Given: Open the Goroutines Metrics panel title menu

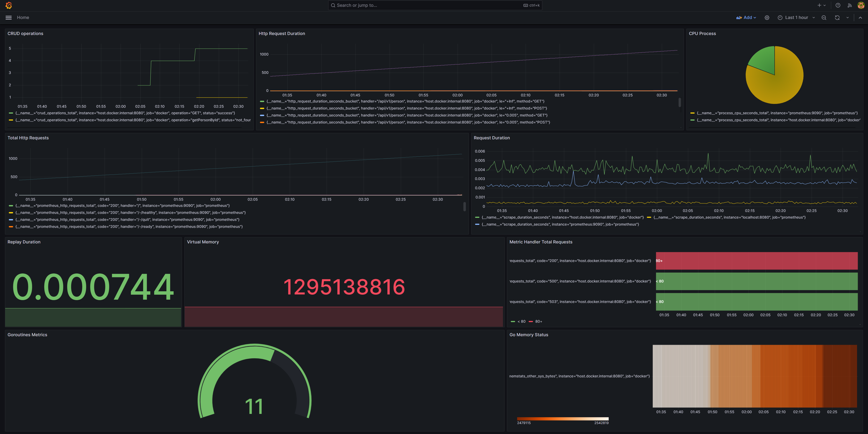Looking at the screenshot, I should pos(27,335).
